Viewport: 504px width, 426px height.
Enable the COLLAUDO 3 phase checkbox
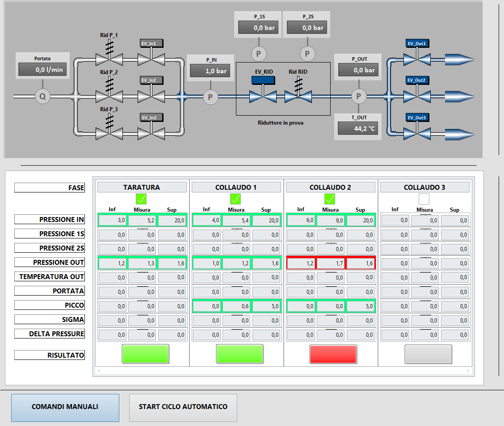424,199
